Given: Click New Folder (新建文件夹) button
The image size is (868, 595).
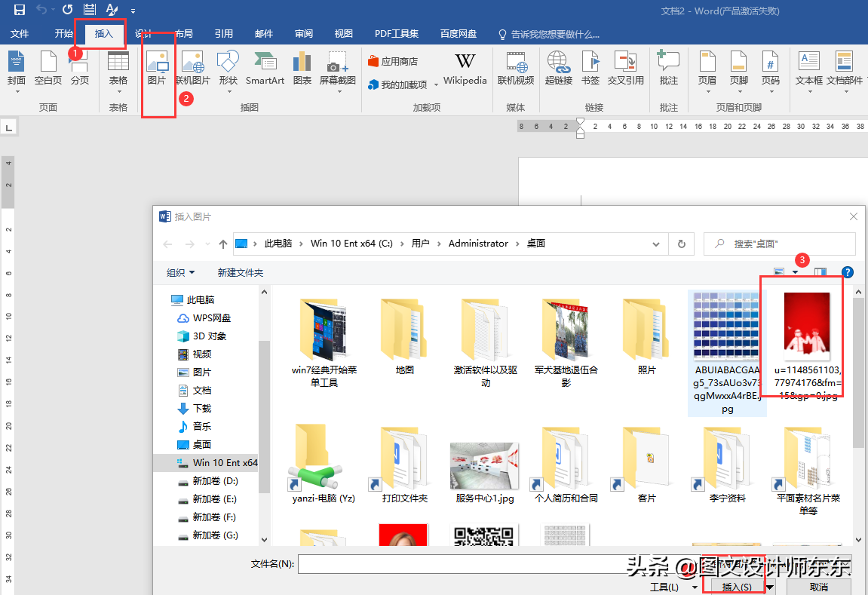Looking at the screenshot, I should pyautogui.click(x=241, y=273).
